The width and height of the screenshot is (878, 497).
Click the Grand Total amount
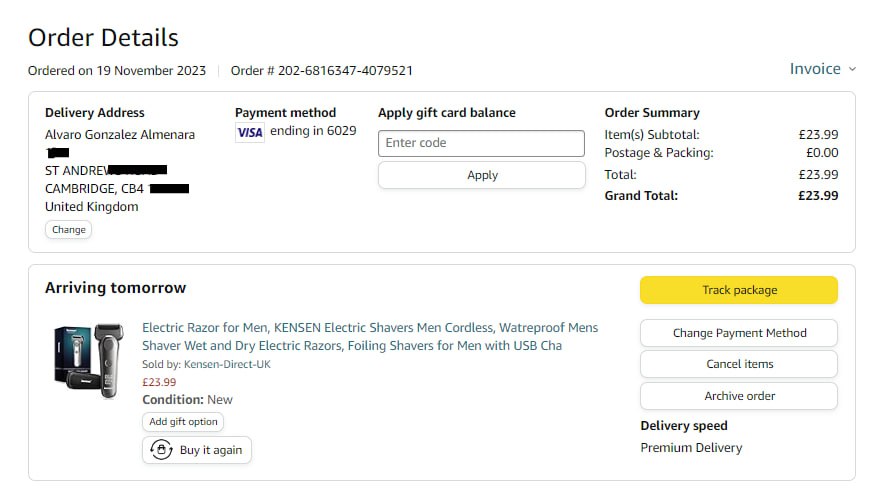(817, 196)
